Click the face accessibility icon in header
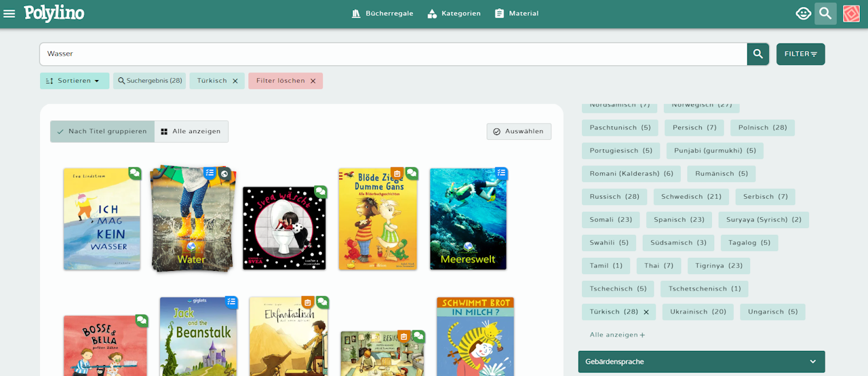Viewport: 868px width, 376px height. pos(804,14)
